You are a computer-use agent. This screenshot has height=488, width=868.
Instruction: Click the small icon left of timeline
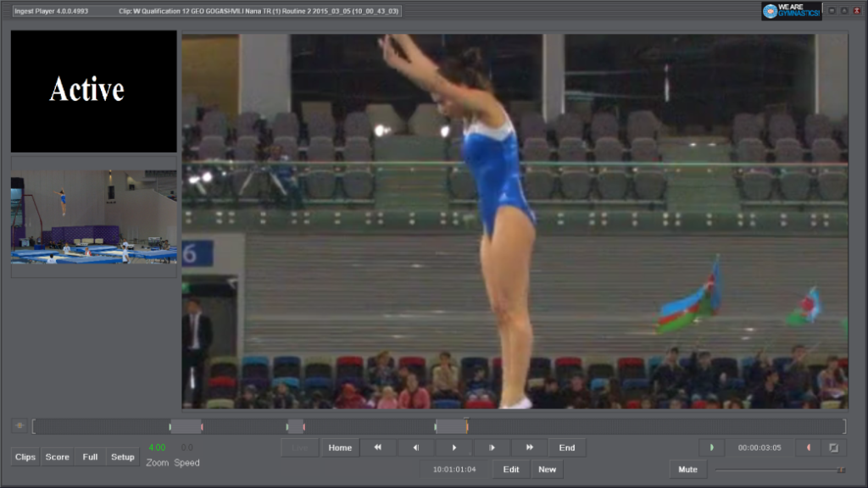19,425
